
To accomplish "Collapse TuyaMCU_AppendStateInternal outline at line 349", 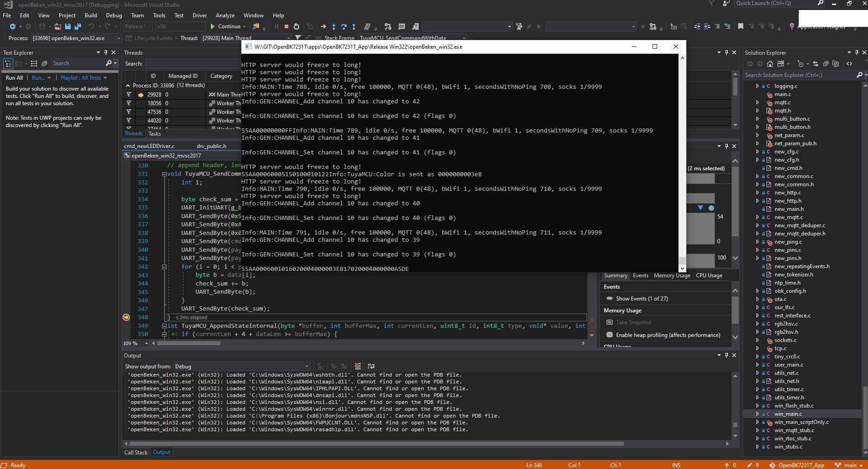I will (164, 326).
